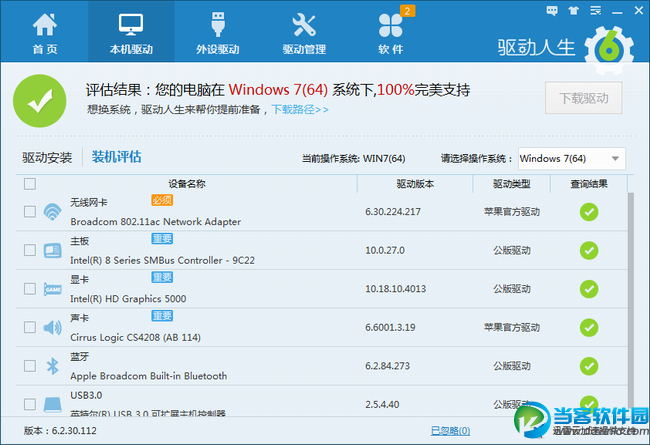Click the device list vertical scrollbar
650x445 pixels.
pos(631,299)
